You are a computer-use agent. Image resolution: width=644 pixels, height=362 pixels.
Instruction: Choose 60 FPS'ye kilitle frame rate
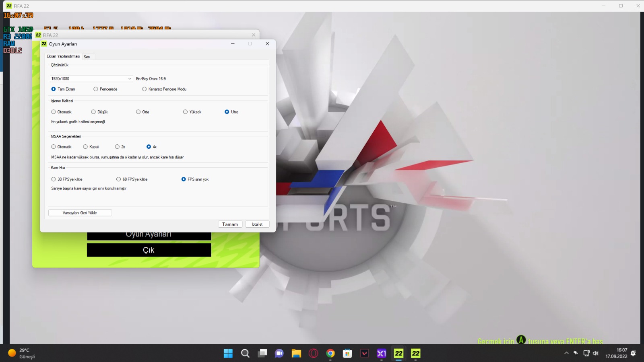pos(132,179)
